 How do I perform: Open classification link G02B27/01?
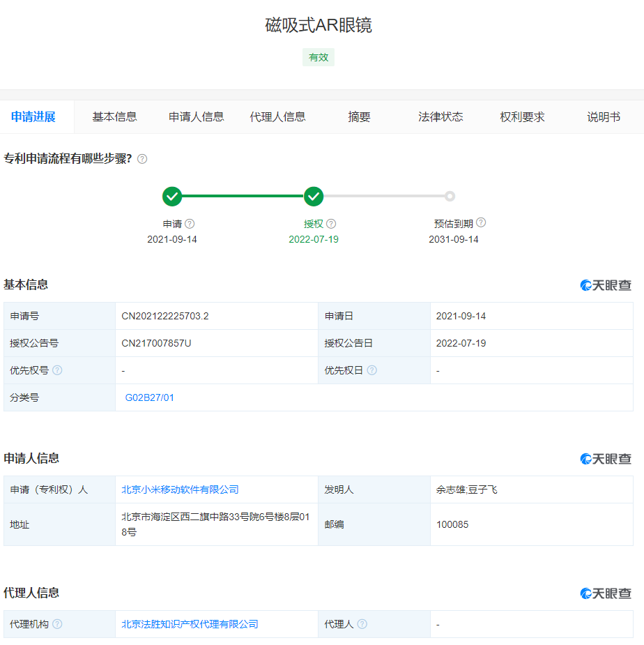pos(149,397)
